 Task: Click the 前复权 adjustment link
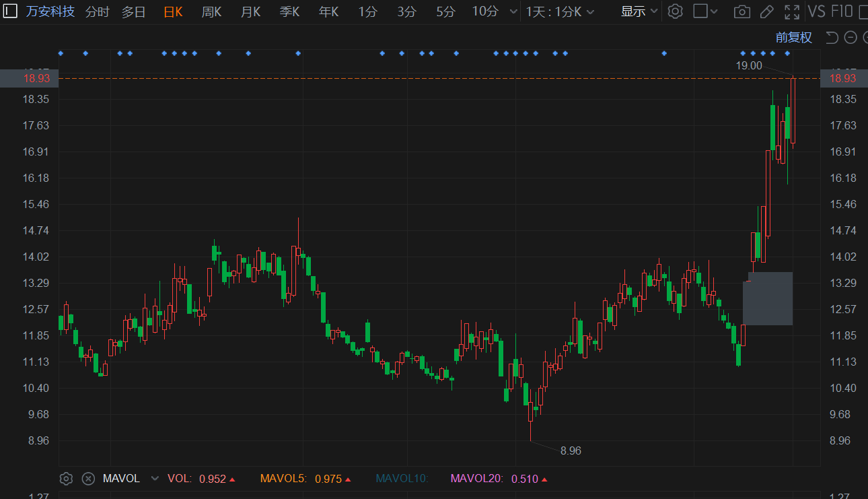point(793,38)
